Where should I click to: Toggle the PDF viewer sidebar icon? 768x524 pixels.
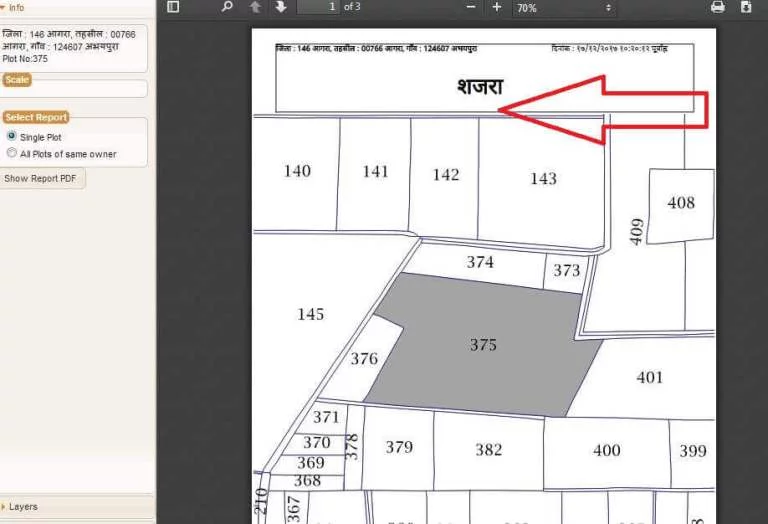[x=173, y=6]
